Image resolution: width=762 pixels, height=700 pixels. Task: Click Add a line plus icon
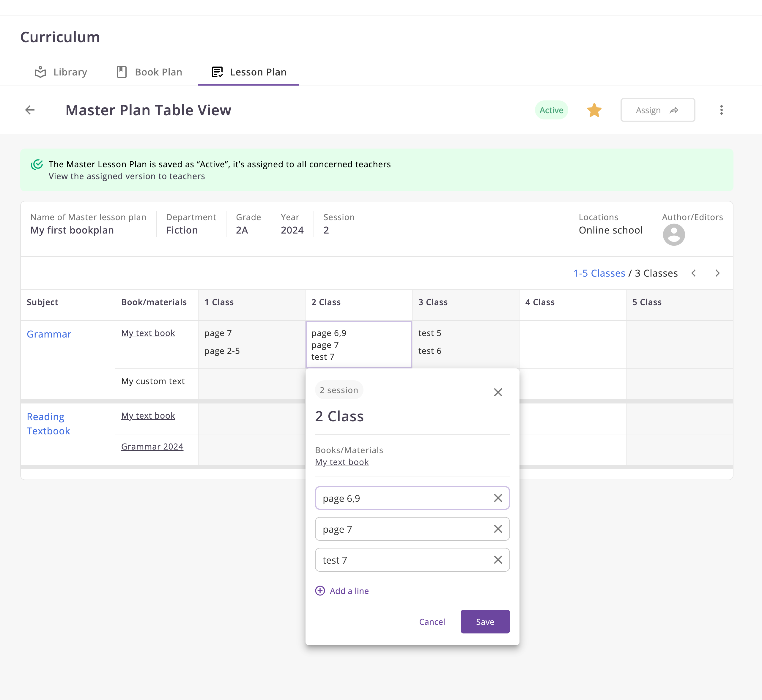[320, 591]
